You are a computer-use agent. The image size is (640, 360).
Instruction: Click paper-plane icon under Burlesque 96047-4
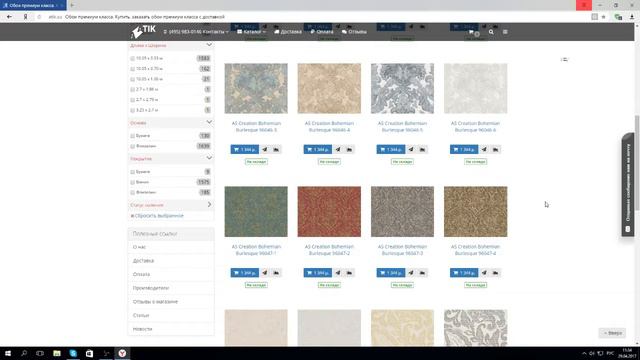(x=484, y=273)
